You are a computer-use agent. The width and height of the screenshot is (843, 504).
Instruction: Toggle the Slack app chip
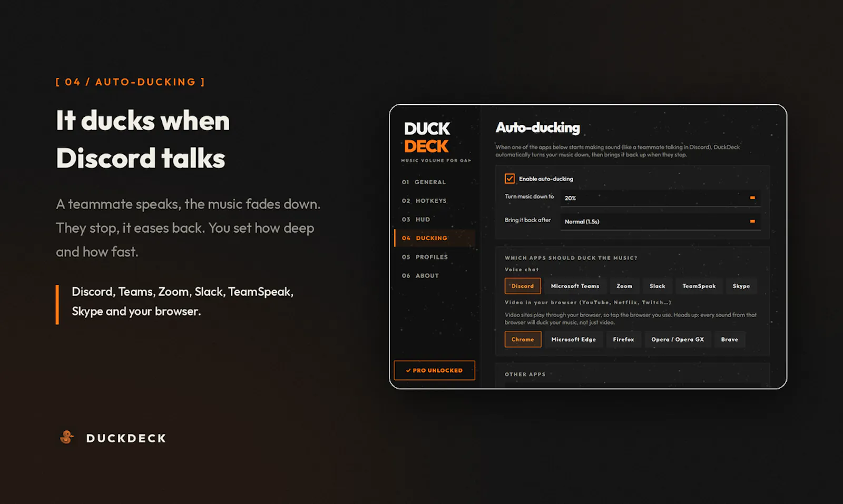657,286
